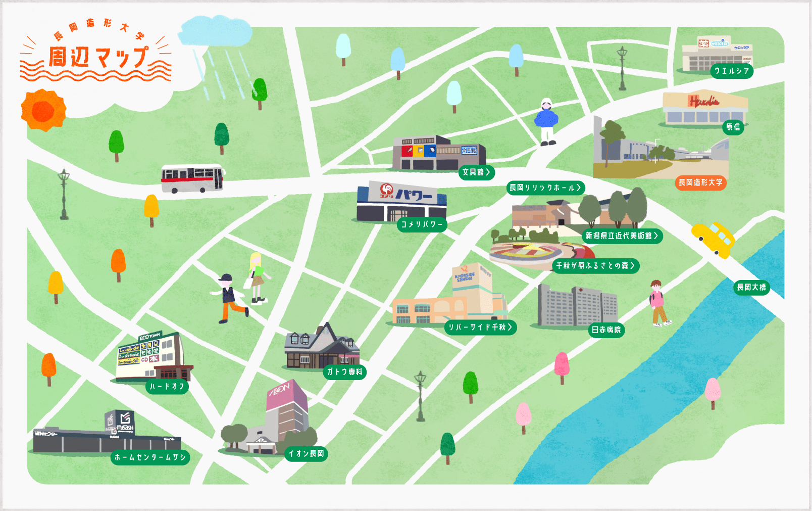Select the 原信 label
Image resolution: width=812 pixels, height=511 pixels.
tap(733, 127)
